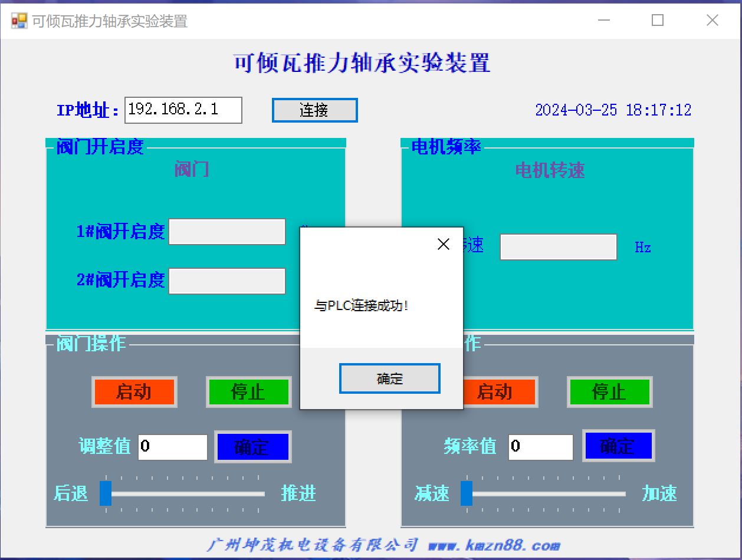This screenshot has width=742, height=560.
Task: Click the 频率值 input box
Action: click(540, 447)
